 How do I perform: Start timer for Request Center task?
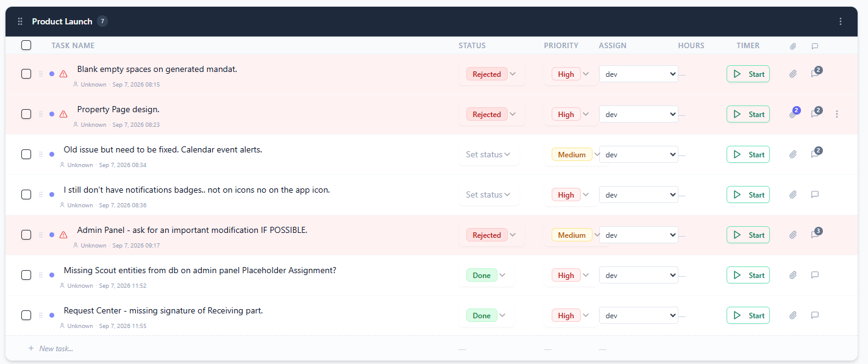[748, 315]
